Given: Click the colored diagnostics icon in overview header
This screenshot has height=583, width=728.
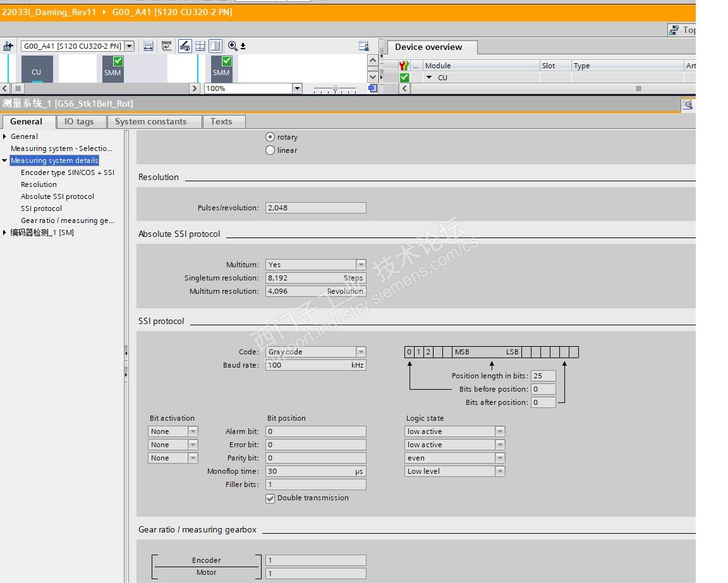Looking at the screenshot, I should coord(404,66).
